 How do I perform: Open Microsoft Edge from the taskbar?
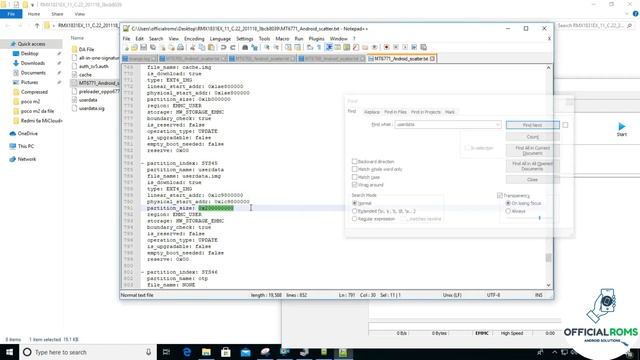click(187, 352)
